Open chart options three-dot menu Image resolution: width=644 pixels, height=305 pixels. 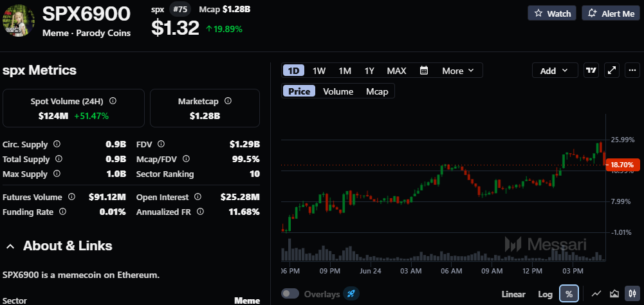click(x=632, y=70)
